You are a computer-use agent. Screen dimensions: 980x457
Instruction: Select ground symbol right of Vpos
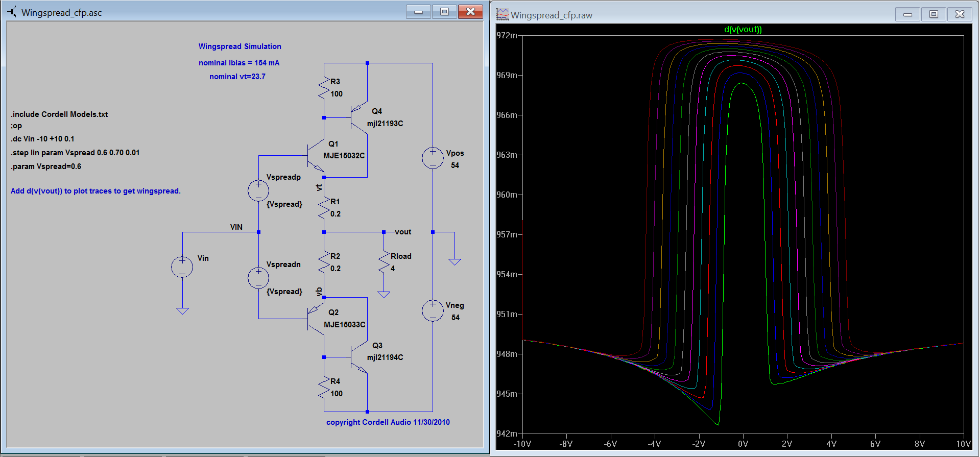pyautogui.click(x=455, y=262)
